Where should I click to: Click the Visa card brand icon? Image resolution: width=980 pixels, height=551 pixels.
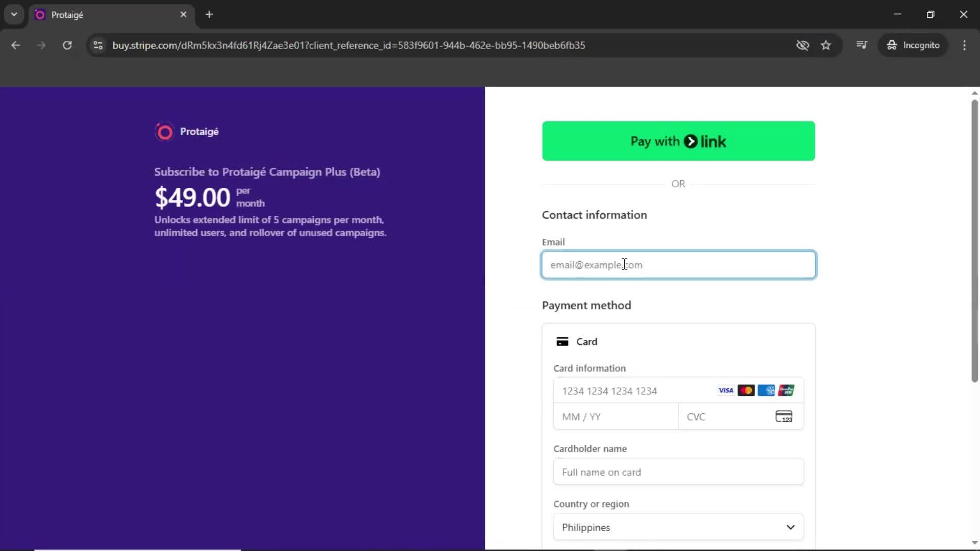725,390
